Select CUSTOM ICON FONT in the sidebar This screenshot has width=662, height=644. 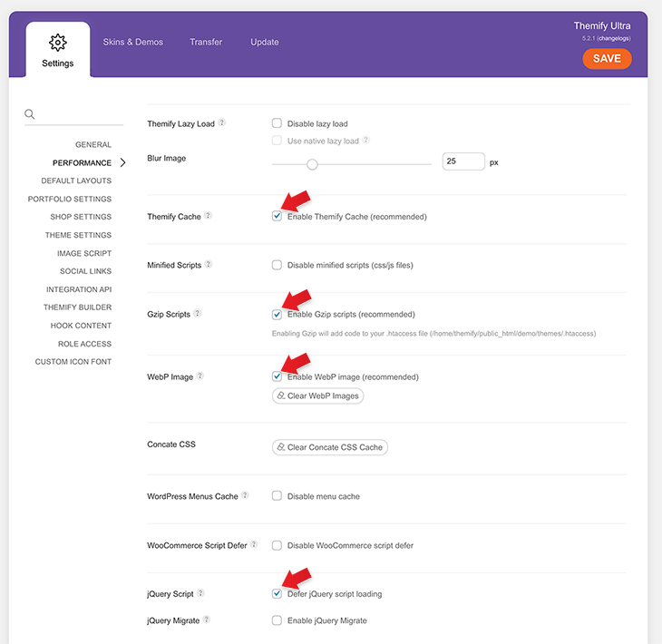(x=73, y=362)
